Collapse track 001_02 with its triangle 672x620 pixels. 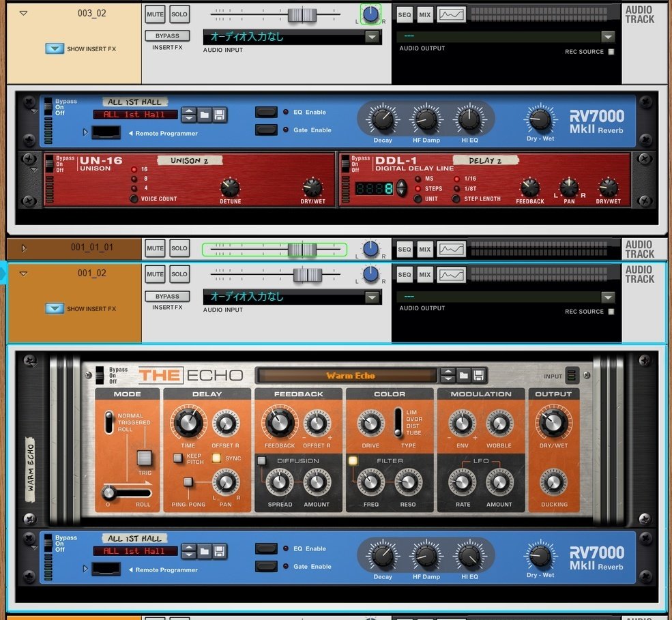[x=24, y=274]
